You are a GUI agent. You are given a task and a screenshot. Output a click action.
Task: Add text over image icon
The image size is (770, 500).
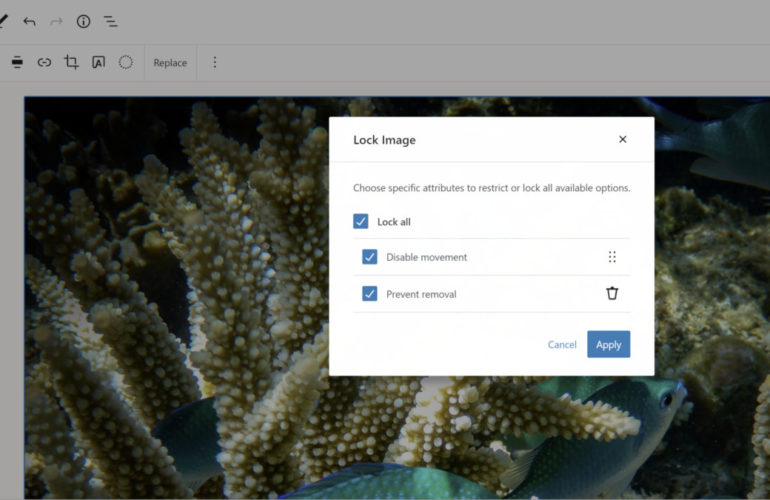tap(99, 62)
